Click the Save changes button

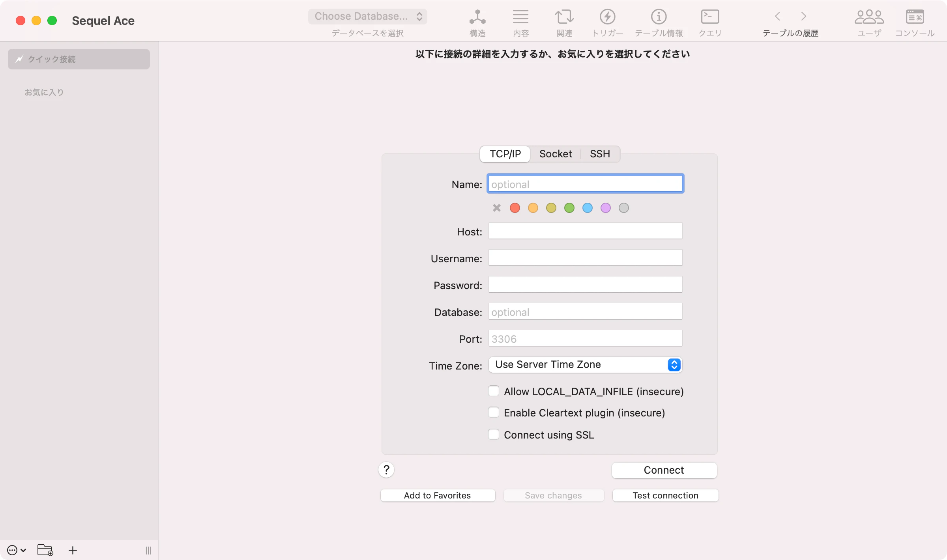(x=554, y=495)
